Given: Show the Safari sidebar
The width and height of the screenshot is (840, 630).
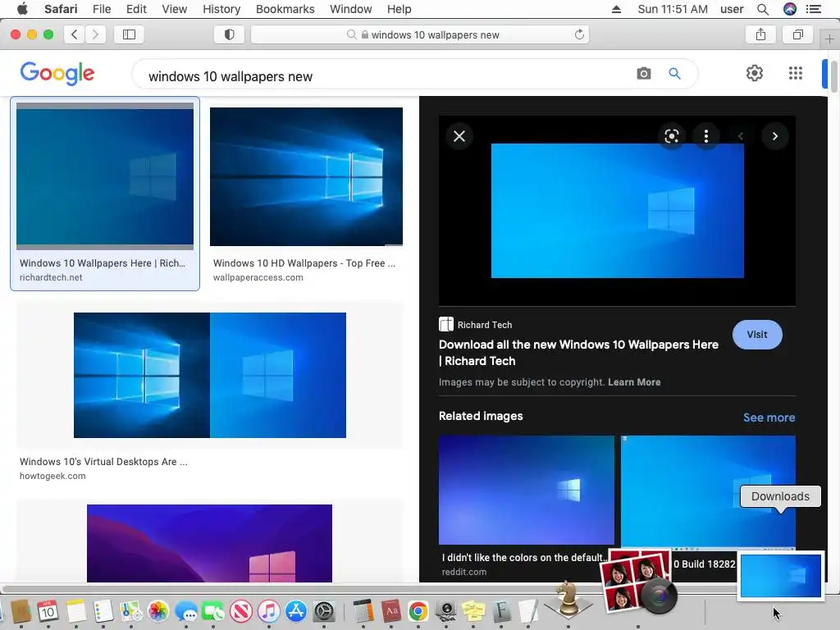Looking at the screenshot, I should coord(129,34).
